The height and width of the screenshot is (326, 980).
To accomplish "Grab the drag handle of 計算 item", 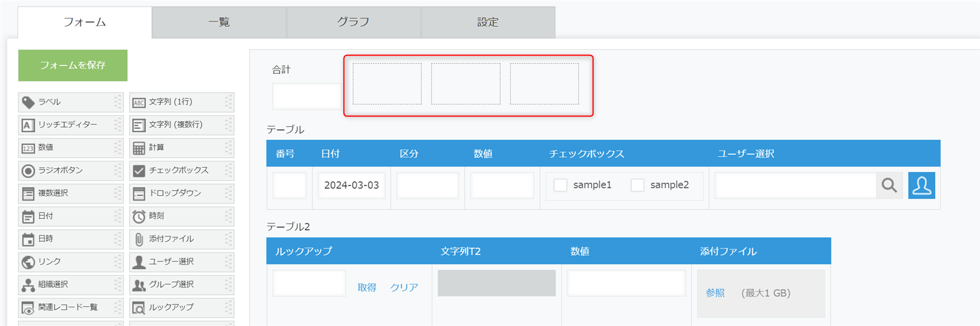I will click(228, 148).
